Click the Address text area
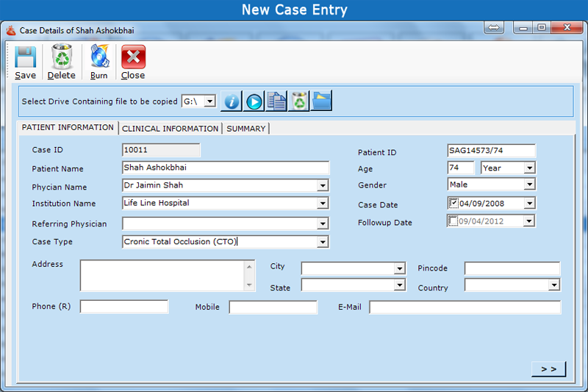Screen dimensions: 588x392 (x=162, y=276)
